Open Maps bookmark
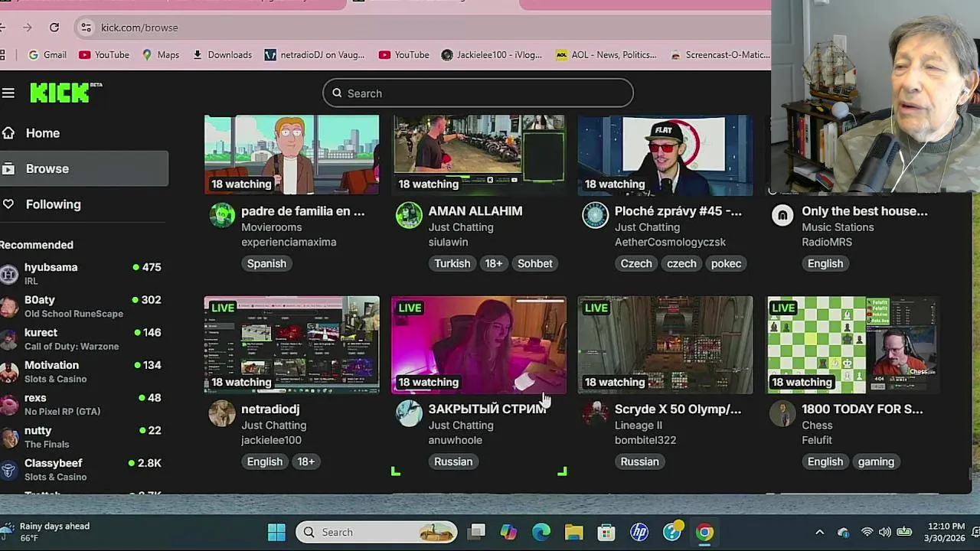Screen dimensions: 980x551 (160, 55)
